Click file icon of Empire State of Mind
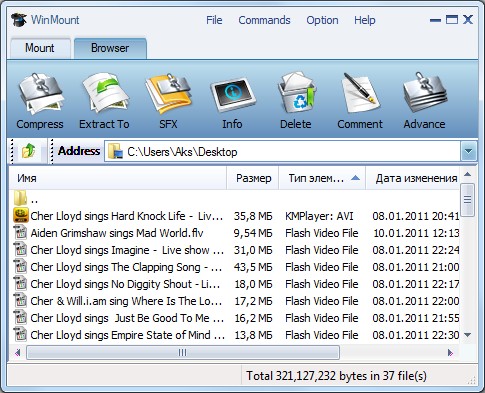The image size is (485, 393). point(20,335)
